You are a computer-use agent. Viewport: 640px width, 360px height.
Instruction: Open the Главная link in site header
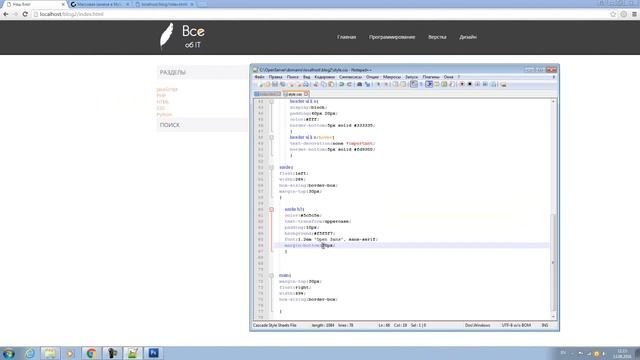(x=347, y=37)
